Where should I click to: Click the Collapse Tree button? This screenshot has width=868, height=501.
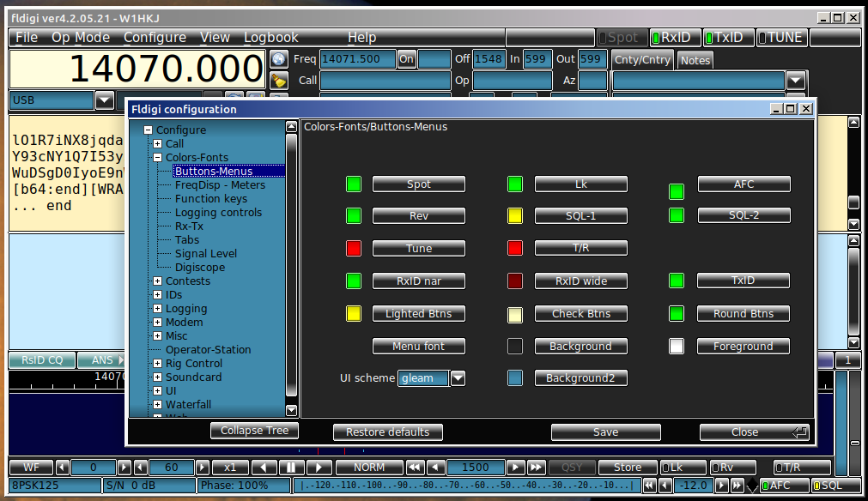(x=255, y=430)
